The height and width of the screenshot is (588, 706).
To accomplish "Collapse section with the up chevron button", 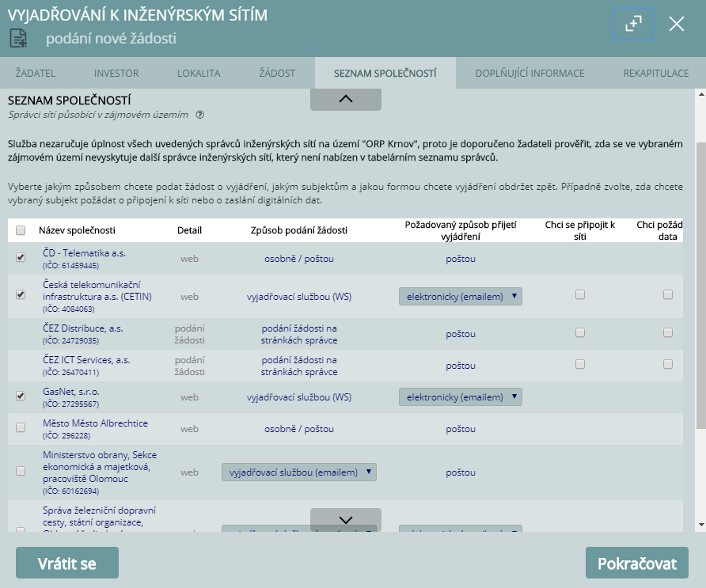I will [345, 100].
